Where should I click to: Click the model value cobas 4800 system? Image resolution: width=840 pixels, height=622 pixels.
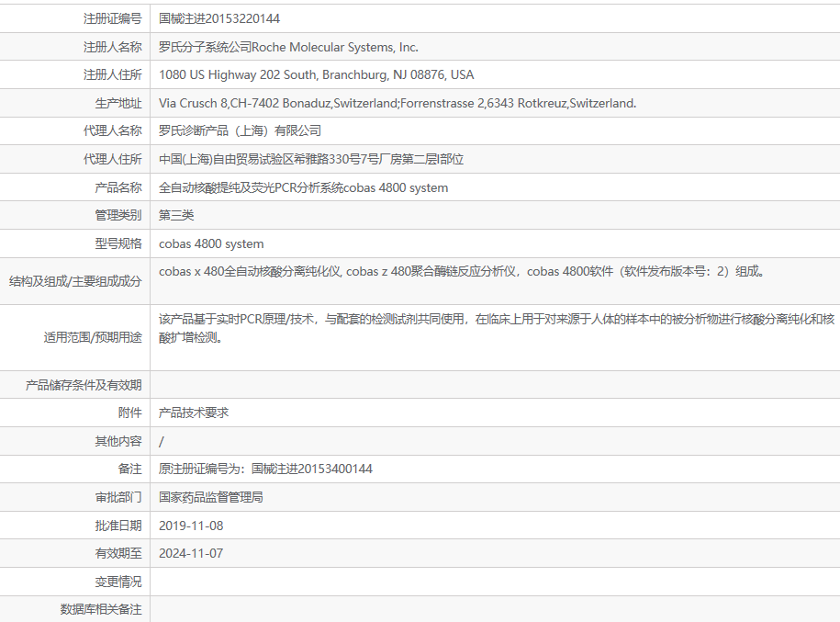coord(211,244)
